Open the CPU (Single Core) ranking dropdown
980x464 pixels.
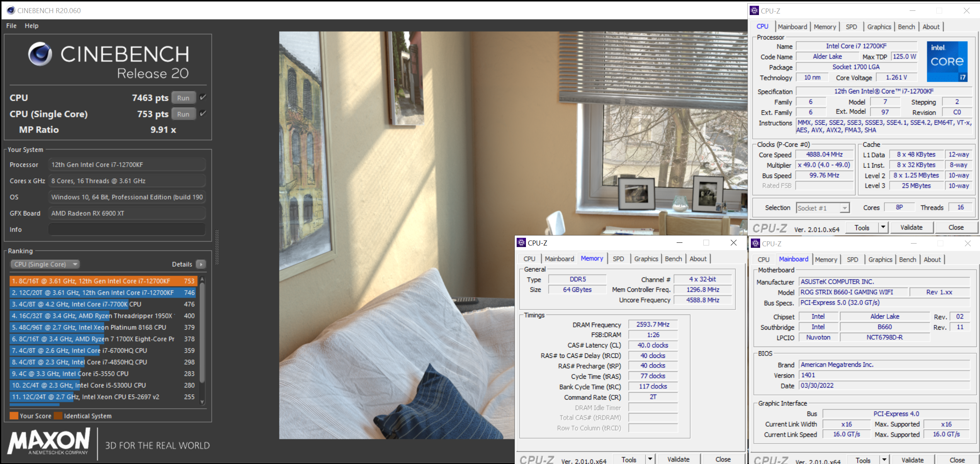45,264
